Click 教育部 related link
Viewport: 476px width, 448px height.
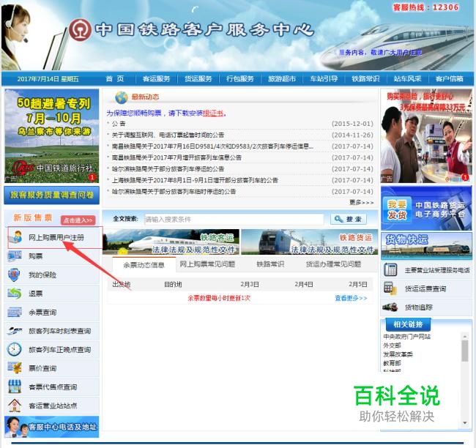392,363
